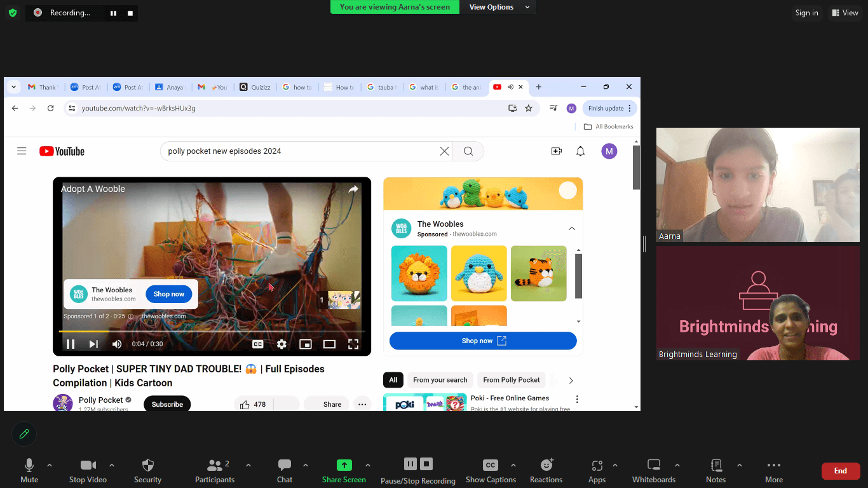This screenshot has height=488, width=868.
Task: Open Zoom Whiteboards
Action: click(x=654, y=470)
